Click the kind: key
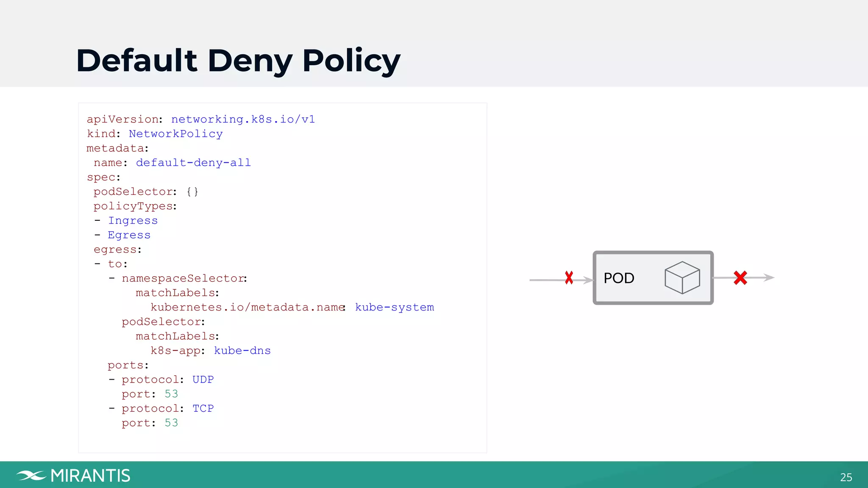Viewport: 868px width, 488px height. [104, 134]
